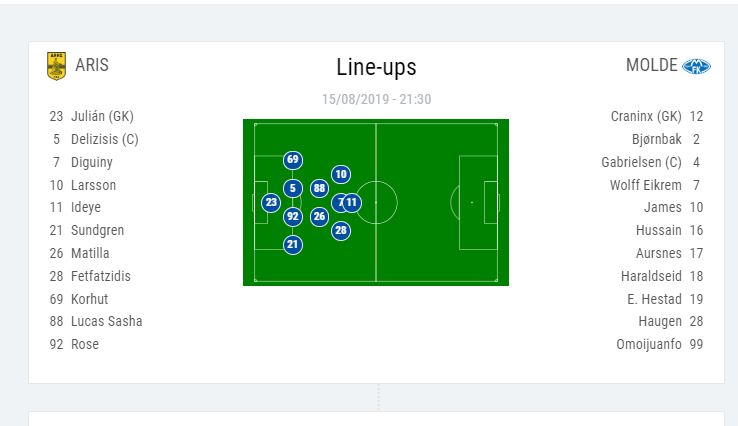Image resolution: width=738 pixels, height=426 pixels.
Task: Click the Line-ups heading
Action: [376, 68]
